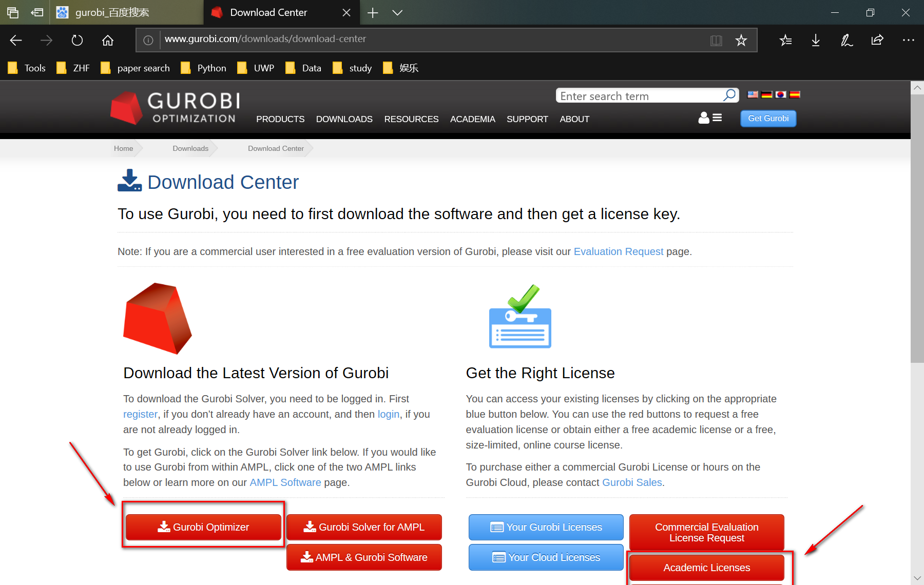Follow the login link
This screenshot has height=585, width=924.
coord(388,414)
